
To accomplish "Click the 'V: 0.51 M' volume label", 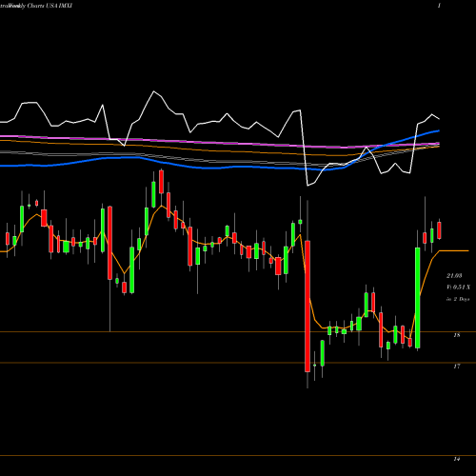I will click(x=459, y=288).
